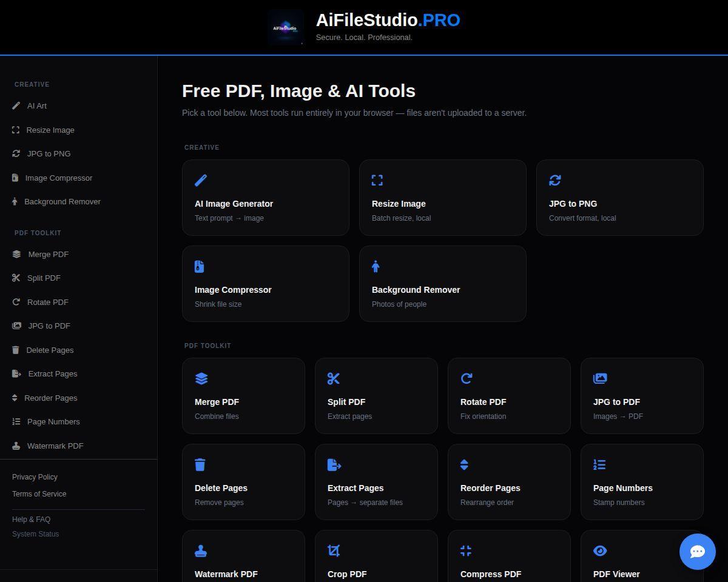Click the Resize Image sidebar icon
Image resolution: width=728 pixels, height=582 pixels.
click(x=16, y=130)
